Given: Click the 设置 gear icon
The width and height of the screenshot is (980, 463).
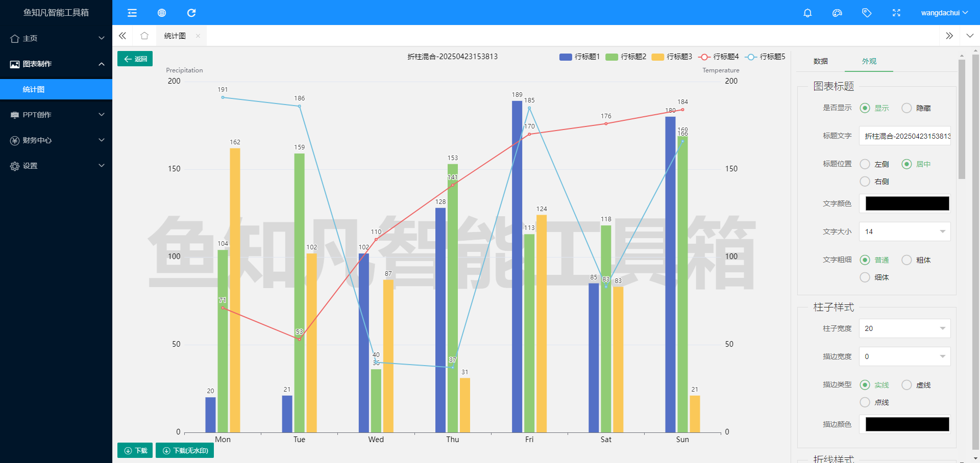Looking at the screenshot, I should 15,166.
